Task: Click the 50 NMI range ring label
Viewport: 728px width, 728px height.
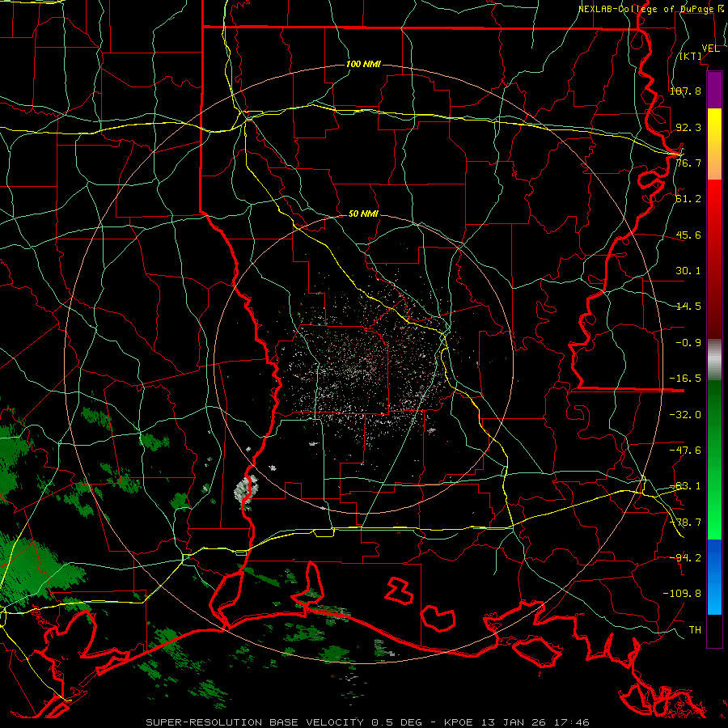Action: [363, 214]
